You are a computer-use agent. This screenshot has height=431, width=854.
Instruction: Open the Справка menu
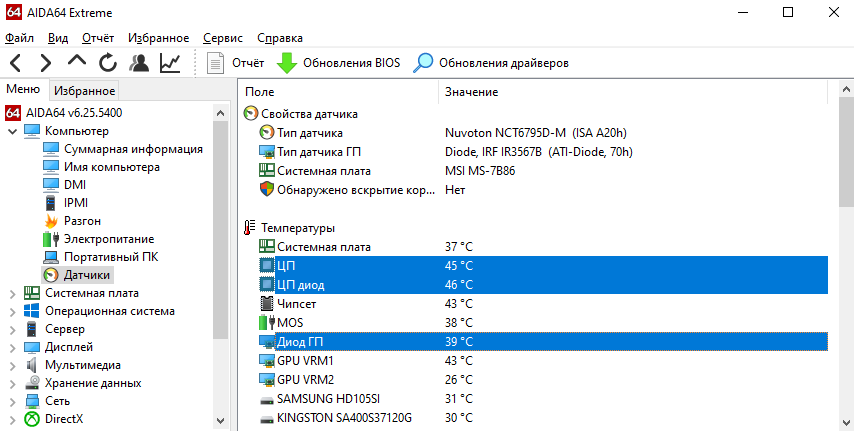tap(280, 38)
